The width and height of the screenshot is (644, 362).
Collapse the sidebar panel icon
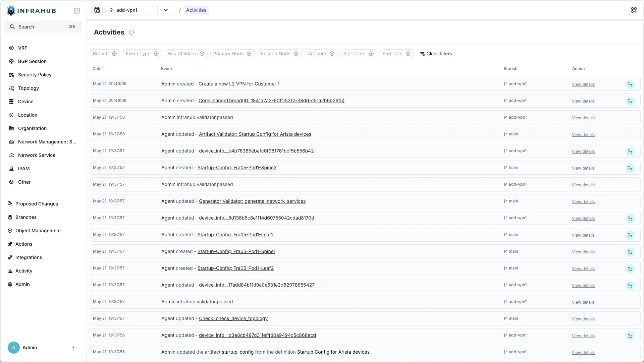pos(77,11)
